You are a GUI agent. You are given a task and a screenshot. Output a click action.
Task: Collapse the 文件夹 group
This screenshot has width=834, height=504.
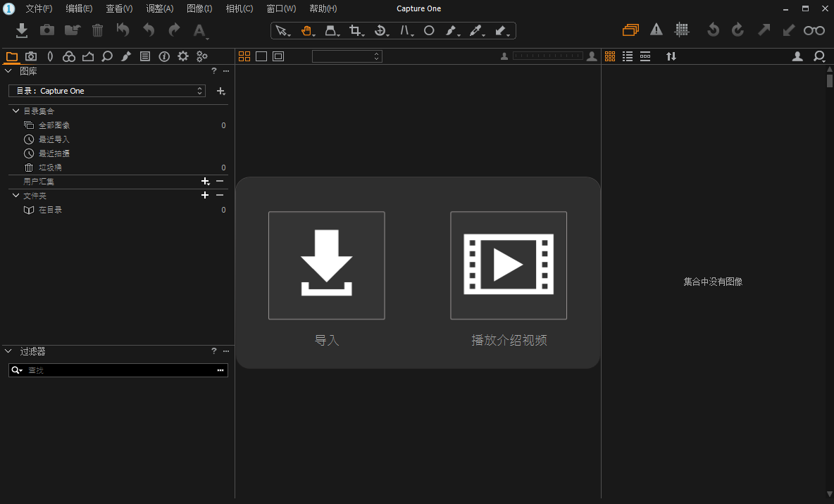(16, 195)
